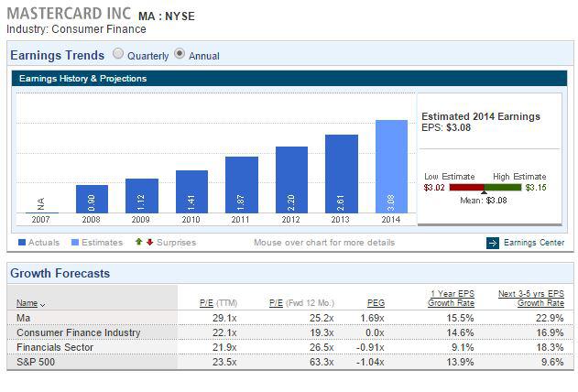The width and height of the screenshot is (578, 392).
Task: Click Consumer Finance growth rate 14.6%
Action: coord(460,332)
